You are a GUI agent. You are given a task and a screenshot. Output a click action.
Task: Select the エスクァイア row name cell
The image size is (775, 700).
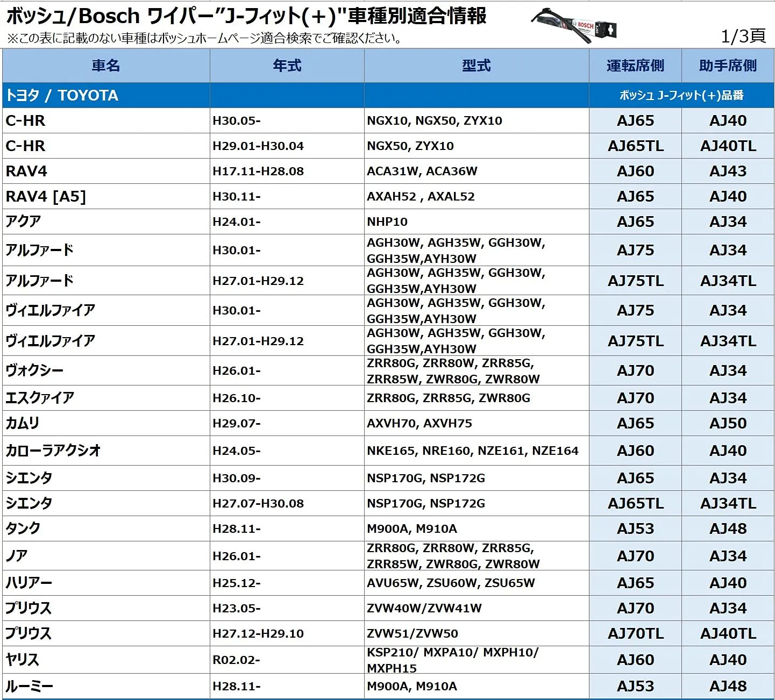(40, 398)
